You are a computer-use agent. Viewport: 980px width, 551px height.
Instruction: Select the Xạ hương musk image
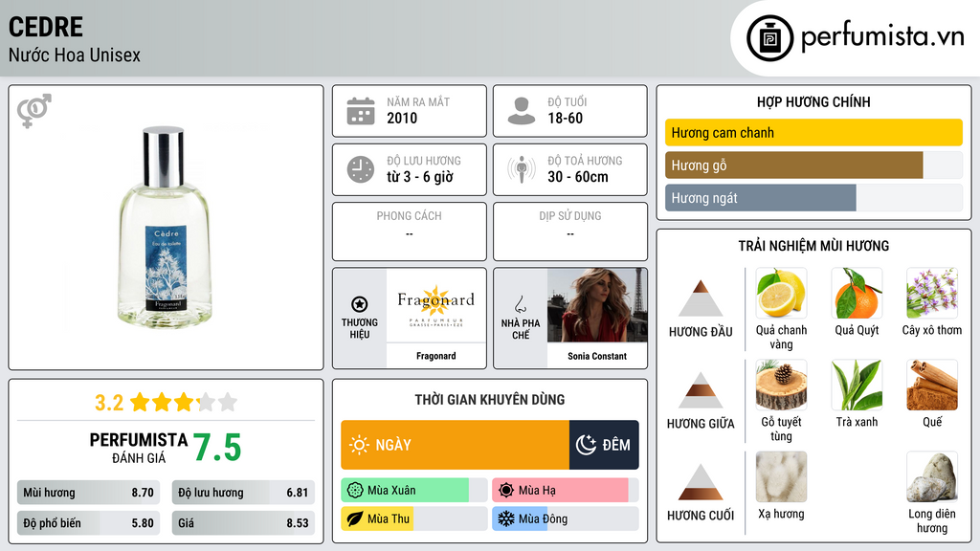(781, 476)
